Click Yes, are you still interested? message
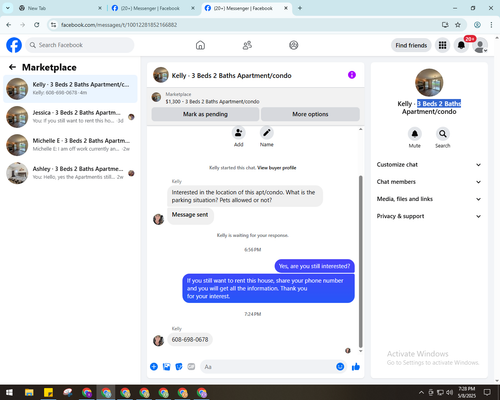Image resolution: width=500 pixels, height=400 pixels. point(314,266)
